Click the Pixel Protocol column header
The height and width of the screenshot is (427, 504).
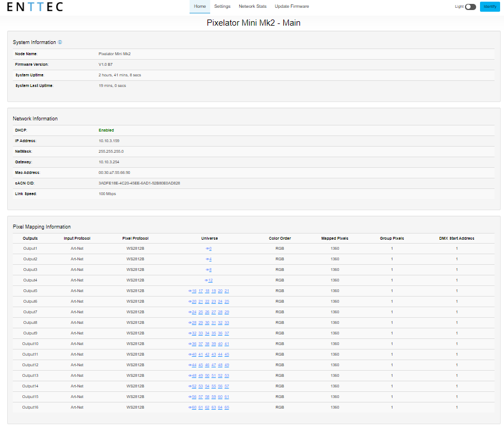(x=135, y=239)
